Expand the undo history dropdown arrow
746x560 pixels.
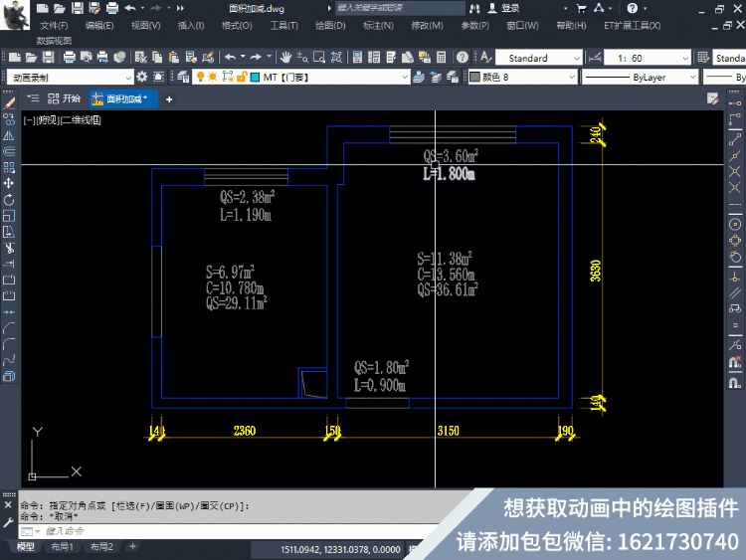[x=243, y=57]
